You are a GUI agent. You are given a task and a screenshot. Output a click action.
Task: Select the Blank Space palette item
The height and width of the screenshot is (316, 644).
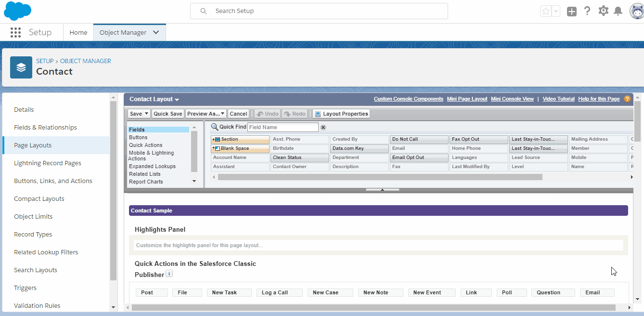tap(240, 148)
